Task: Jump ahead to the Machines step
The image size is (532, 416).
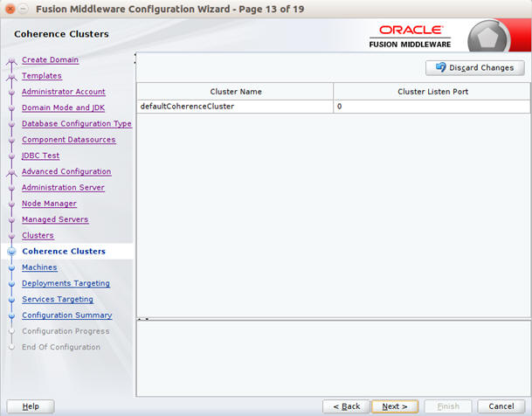Action: pos(39,267)
